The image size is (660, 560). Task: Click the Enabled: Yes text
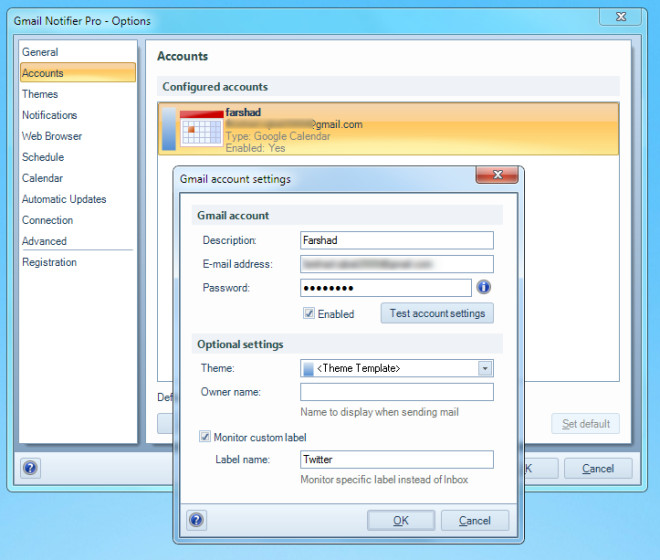[255, 148]
